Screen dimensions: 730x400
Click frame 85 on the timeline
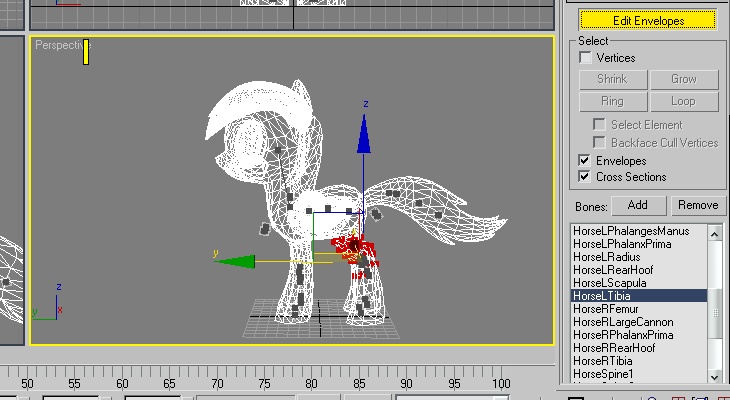(x=359, y=384)
